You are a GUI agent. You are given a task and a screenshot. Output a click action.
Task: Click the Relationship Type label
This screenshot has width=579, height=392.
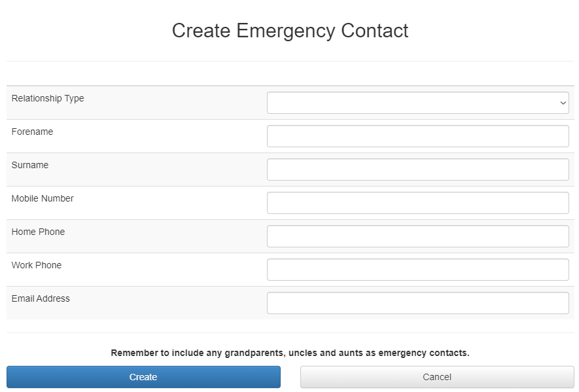click(x=48, y=98)
